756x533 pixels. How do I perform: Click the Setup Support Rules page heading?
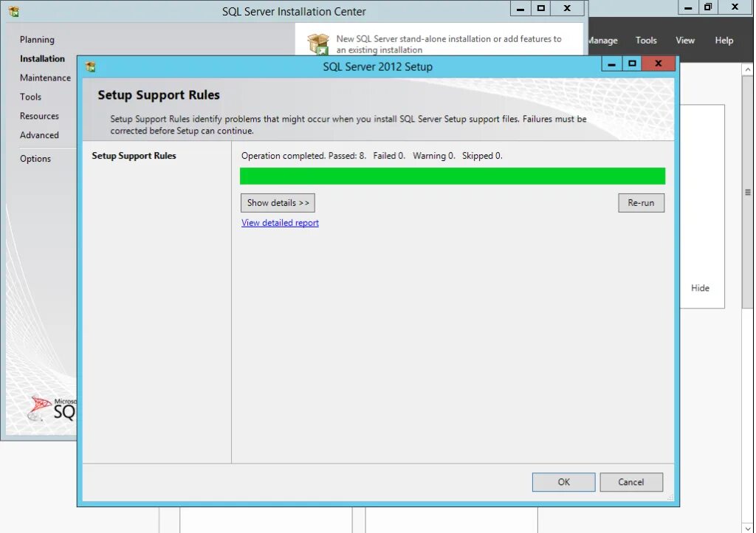pyautogui.click(x=159, y=95)
